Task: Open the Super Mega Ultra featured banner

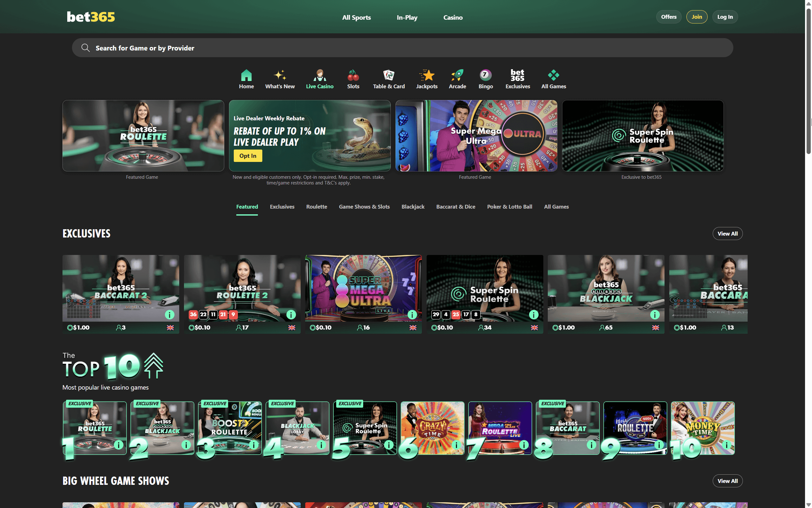Action: click(476, 136)
